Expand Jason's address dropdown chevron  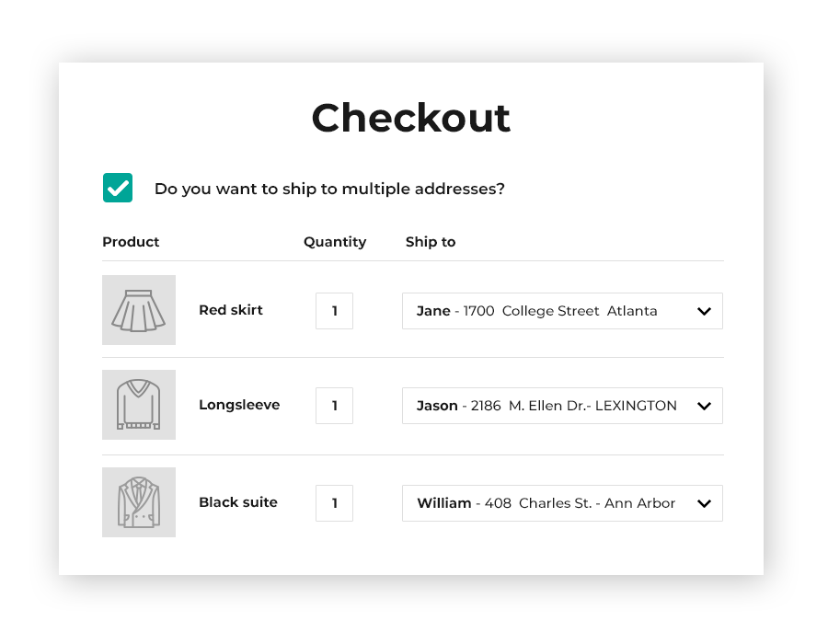(704, 406)
